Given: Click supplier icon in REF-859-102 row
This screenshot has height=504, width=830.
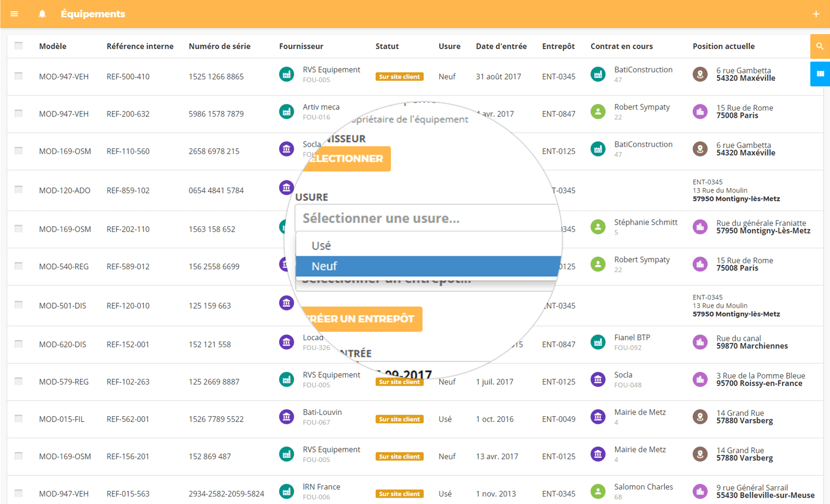Looking at the screenshot, I should [x=286, y=188].
